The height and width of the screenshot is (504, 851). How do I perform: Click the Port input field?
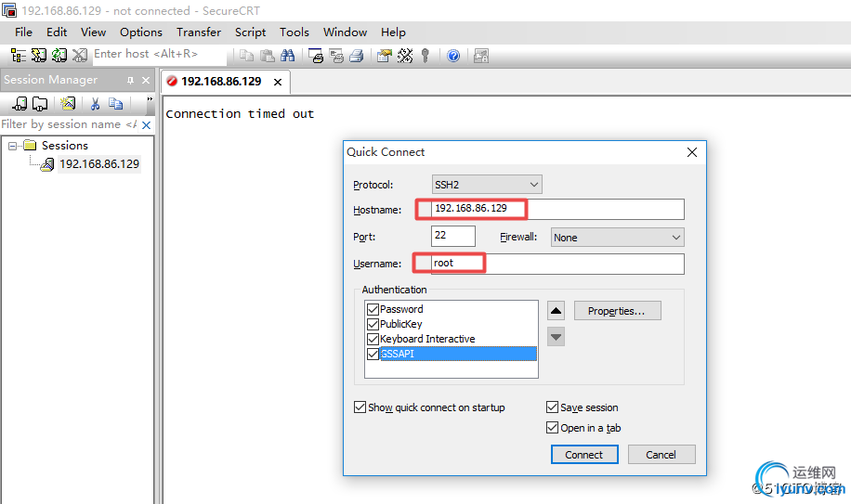[453, 237]
